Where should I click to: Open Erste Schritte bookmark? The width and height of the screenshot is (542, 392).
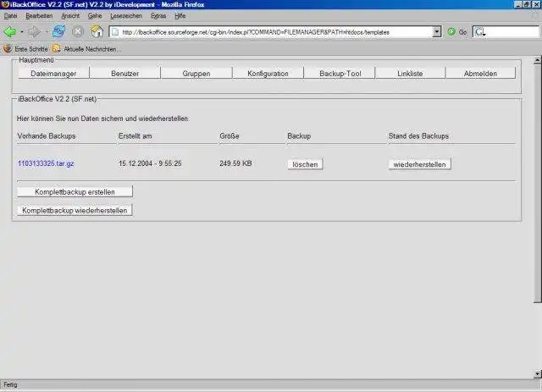[x=26, y=49]
